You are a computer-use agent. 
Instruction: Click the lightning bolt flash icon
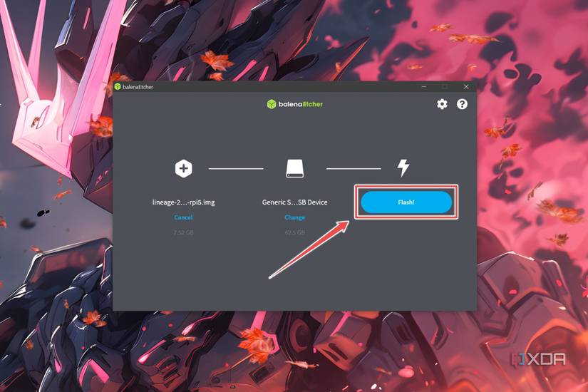(403, 167)
